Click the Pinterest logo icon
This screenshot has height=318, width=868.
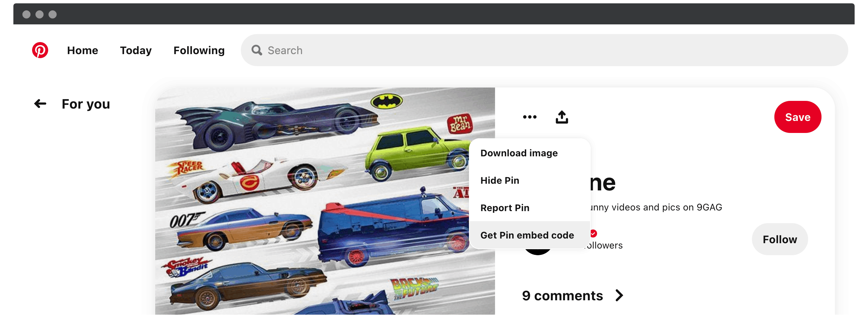point(40,50)
